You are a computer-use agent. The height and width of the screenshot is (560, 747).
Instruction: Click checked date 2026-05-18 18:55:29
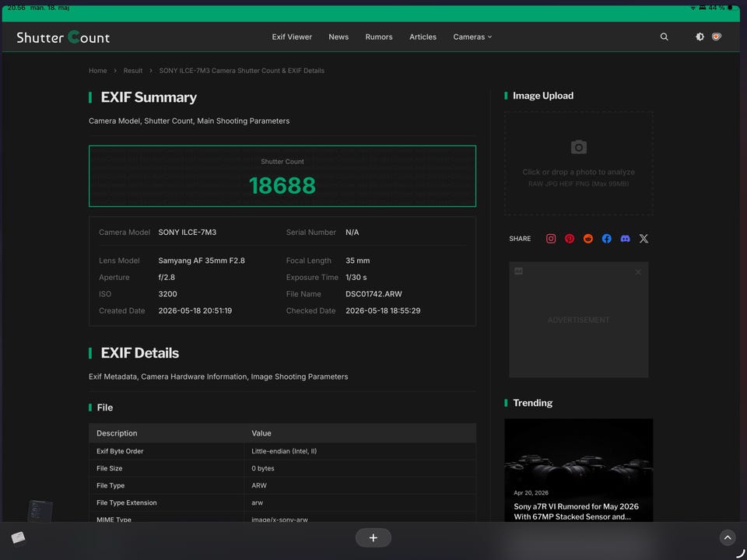click(x=383, y=310)
